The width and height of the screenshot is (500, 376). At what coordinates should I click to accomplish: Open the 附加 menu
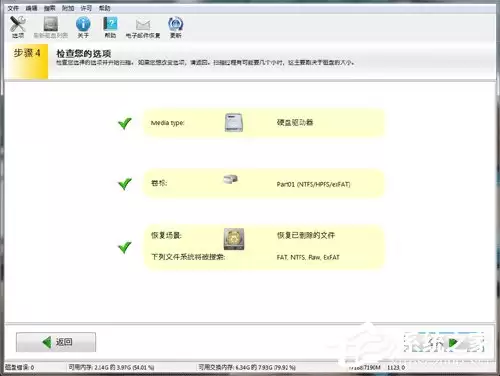point(68,8)
